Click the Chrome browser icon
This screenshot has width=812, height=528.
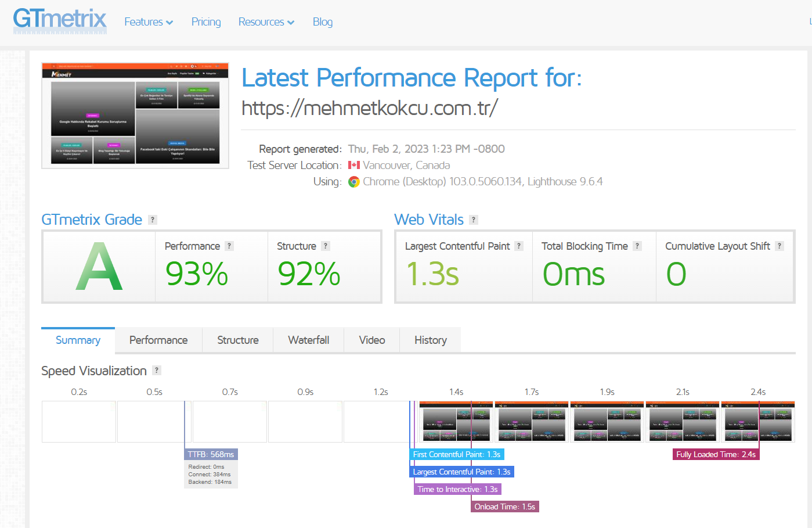tap(354, 182)
